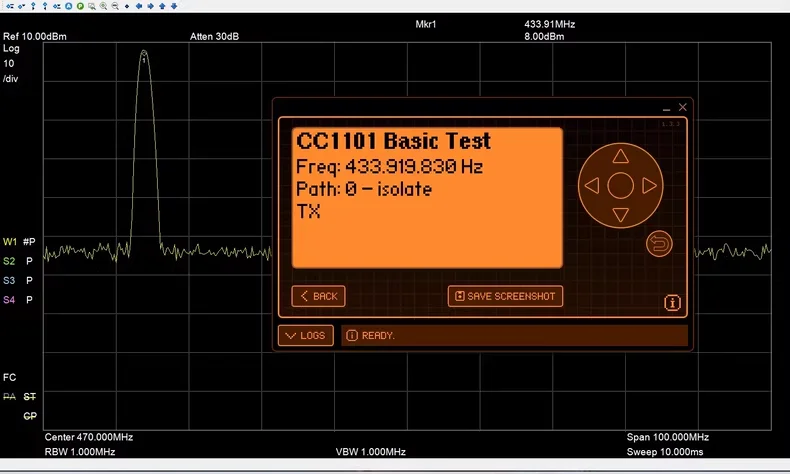This screenshot has width=790, height=474.
Task: Select the S3 trace label
Action: [9, 281]
